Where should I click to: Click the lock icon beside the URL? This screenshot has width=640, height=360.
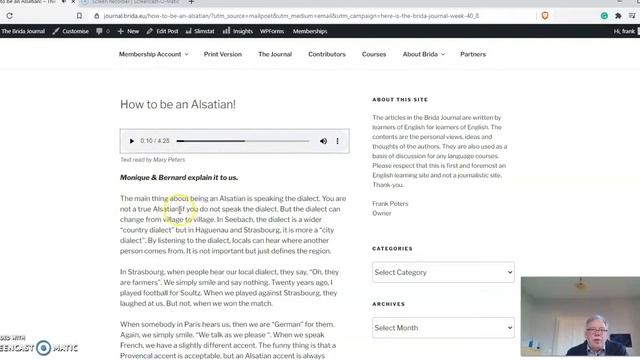(96, 16)
